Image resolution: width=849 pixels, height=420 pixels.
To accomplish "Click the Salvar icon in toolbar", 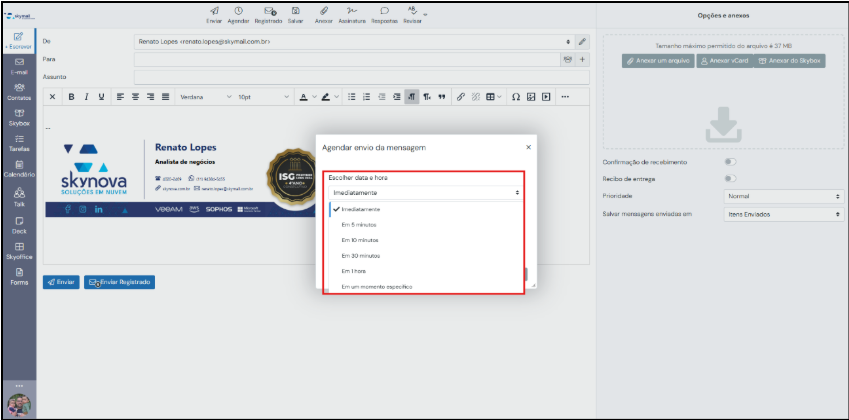I will 295,11.
